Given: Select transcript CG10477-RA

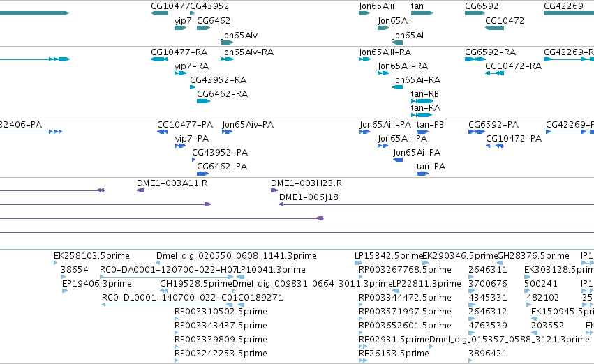Looking at the screenshot, I should [179, 52].
